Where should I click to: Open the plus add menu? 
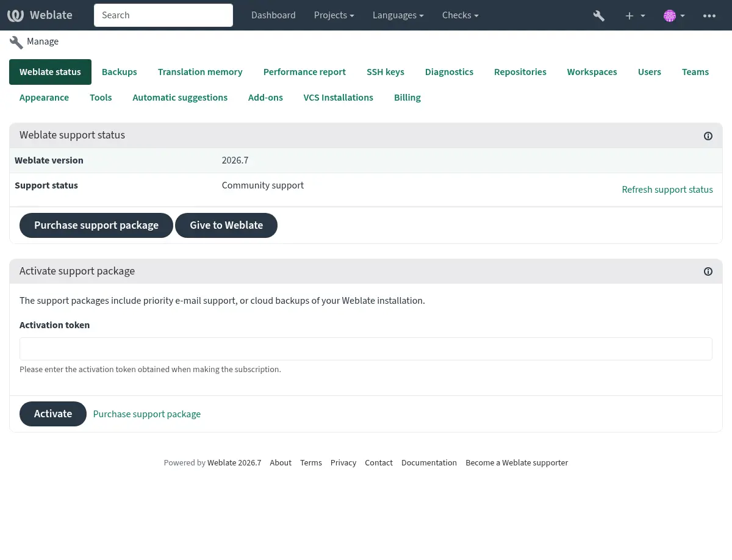tap(635, 15)
